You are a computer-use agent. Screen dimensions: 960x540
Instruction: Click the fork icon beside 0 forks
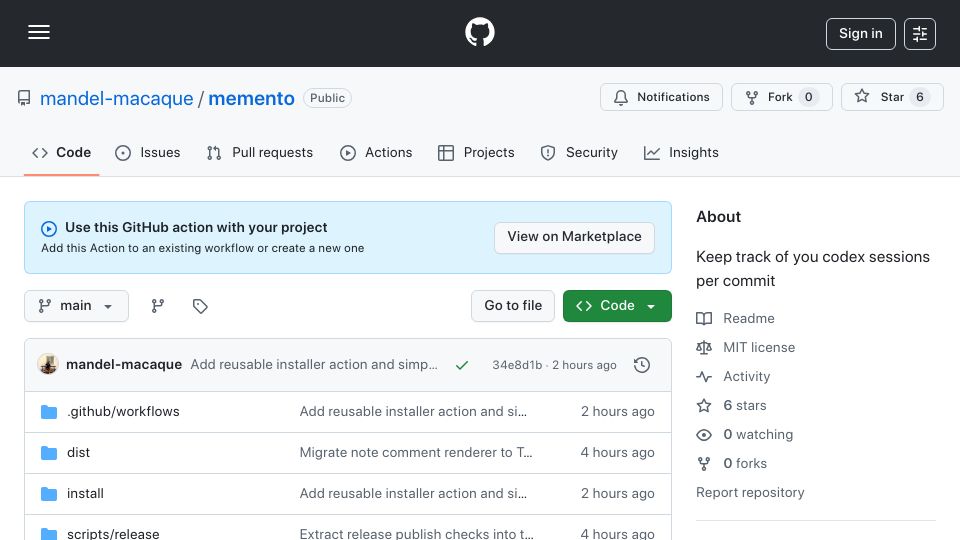704,463
